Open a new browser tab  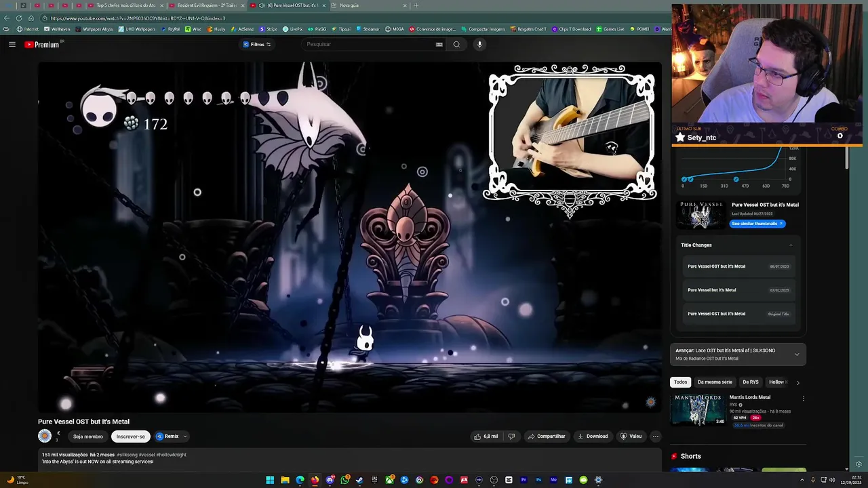pos(416,5)
